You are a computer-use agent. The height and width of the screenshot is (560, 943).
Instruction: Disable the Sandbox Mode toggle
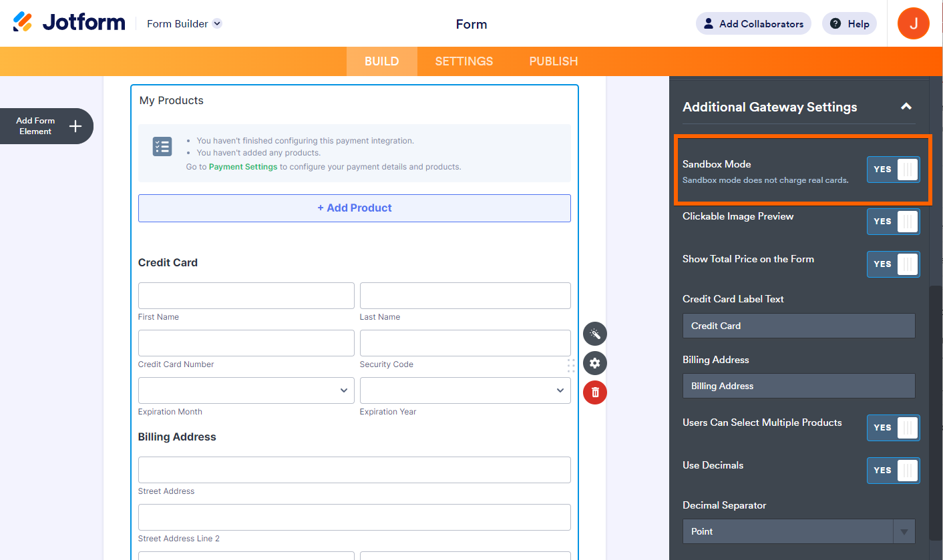[893, 170]
